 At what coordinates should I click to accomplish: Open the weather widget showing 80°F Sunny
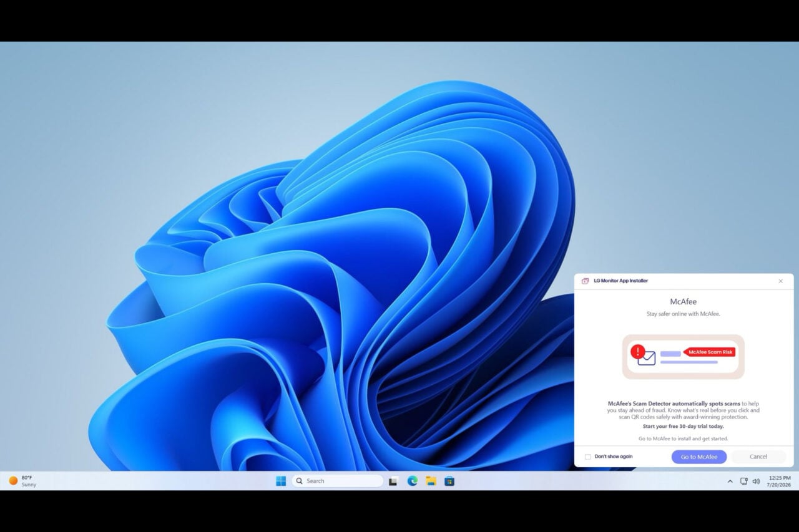tap(22, 481)
